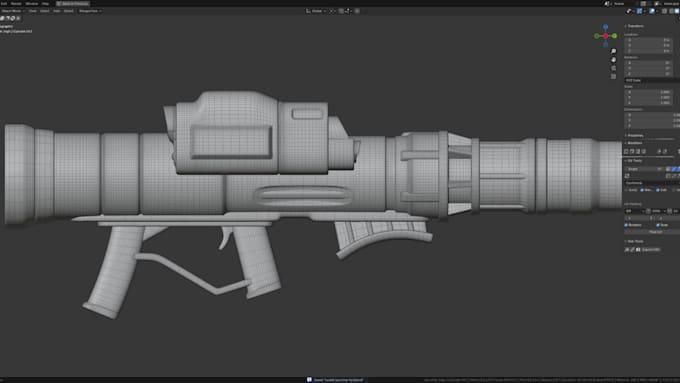
Task: Open the Edit menu in the top bar
Action: [4, 3]
